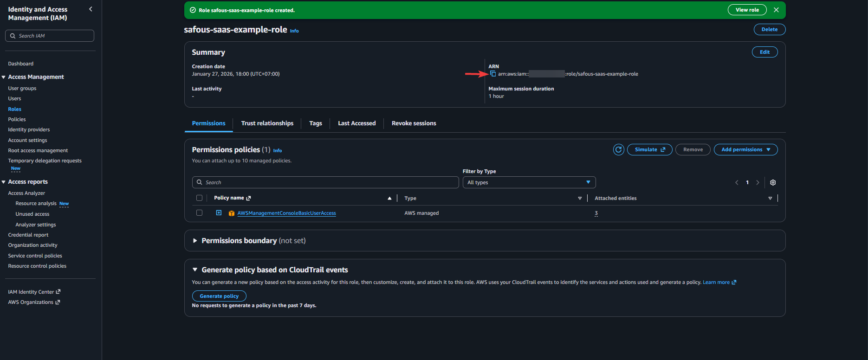Select all policies header checkbox

click(x=199, y=198)
